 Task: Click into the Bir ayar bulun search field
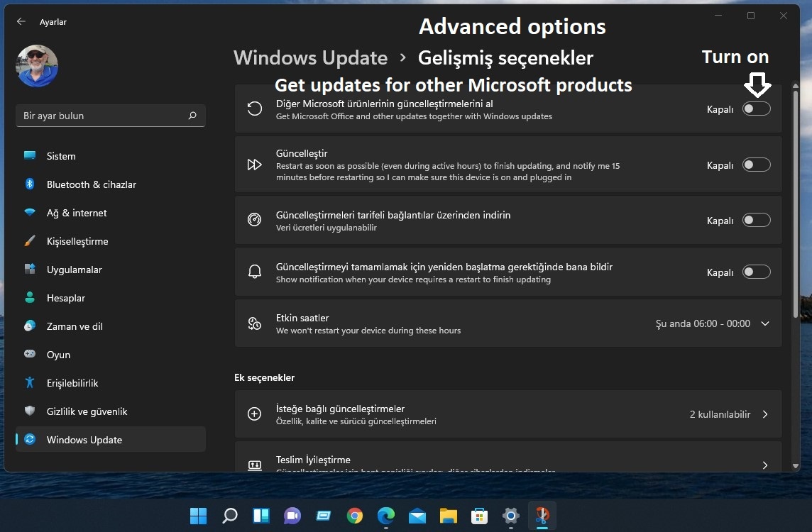(x=110, y=116)
